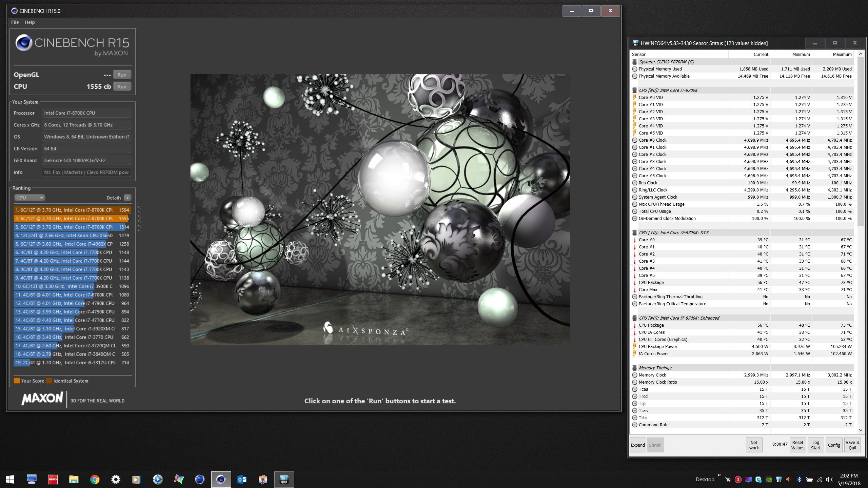
Task: Click the airplane mode tray icon
Action: click(728, 480)
